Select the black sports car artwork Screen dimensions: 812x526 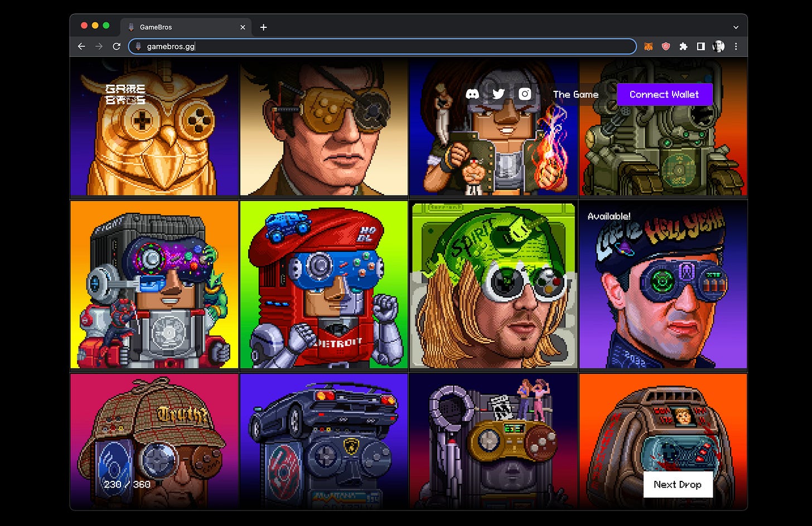point(324,441)
